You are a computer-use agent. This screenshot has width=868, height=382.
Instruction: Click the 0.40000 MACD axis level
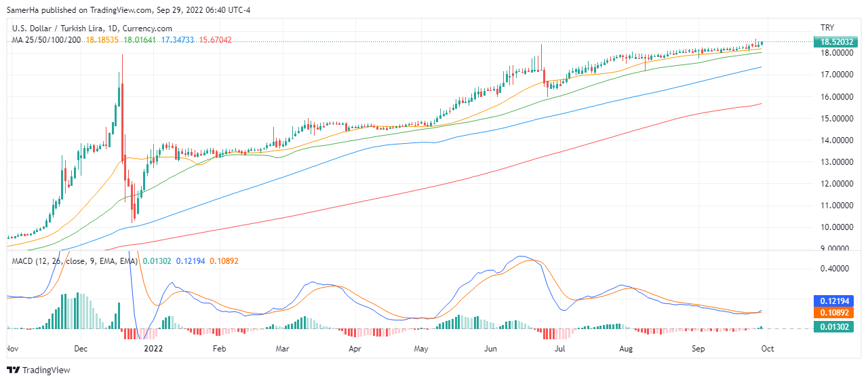point(834,269)
